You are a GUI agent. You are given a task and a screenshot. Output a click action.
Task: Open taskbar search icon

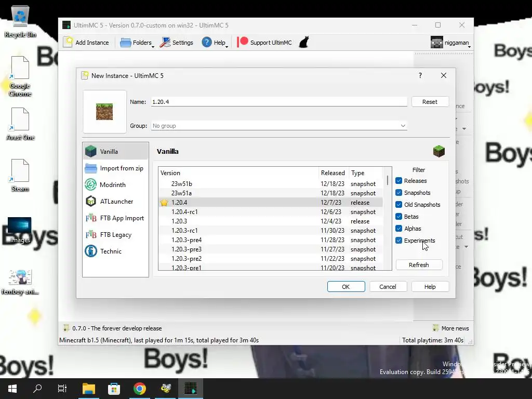tap(37, 389)
